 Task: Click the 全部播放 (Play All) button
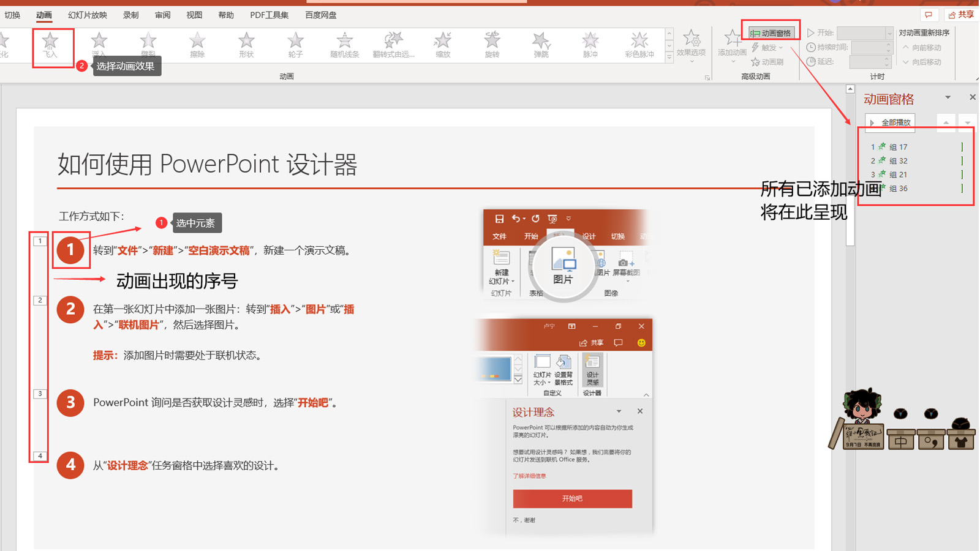[x=891, y=122]
